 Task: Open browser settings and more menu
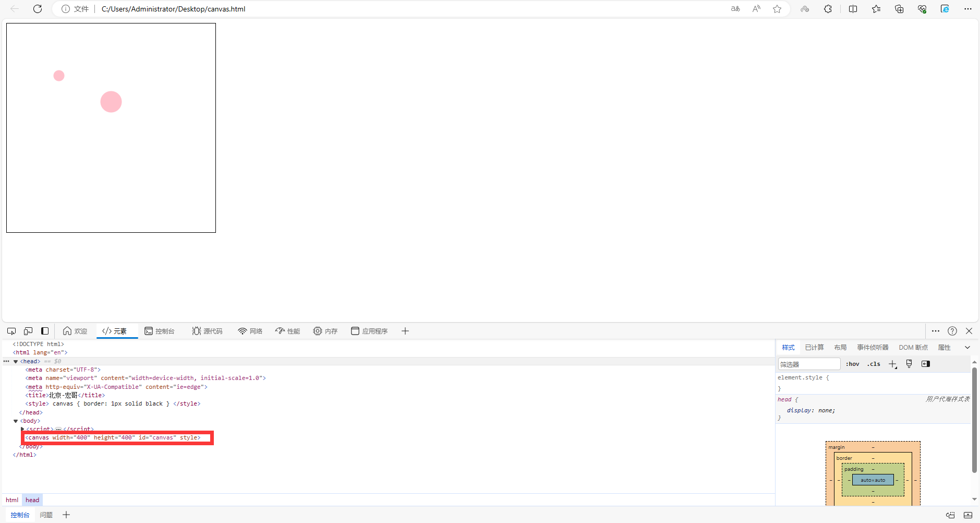[x=968, y=9]
